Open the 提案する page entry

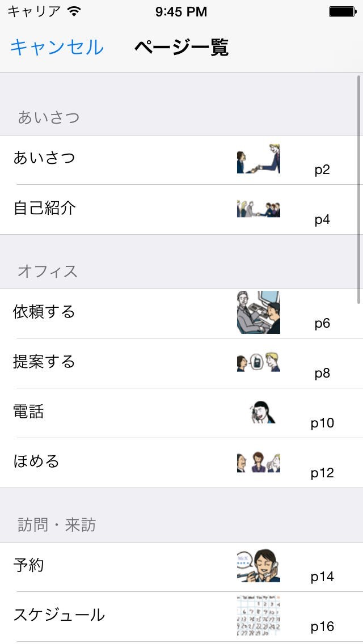click(44, 362)
